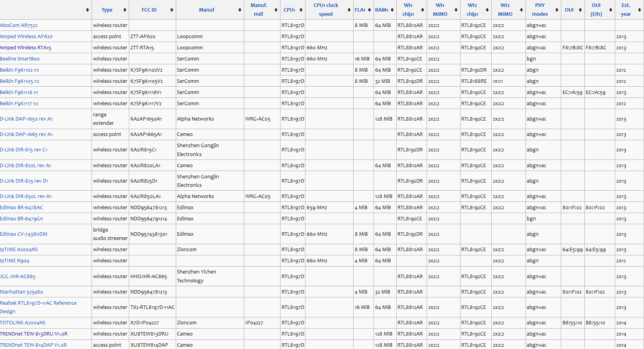Sort by WI1 MIMO column arrows

pos(456,10)
